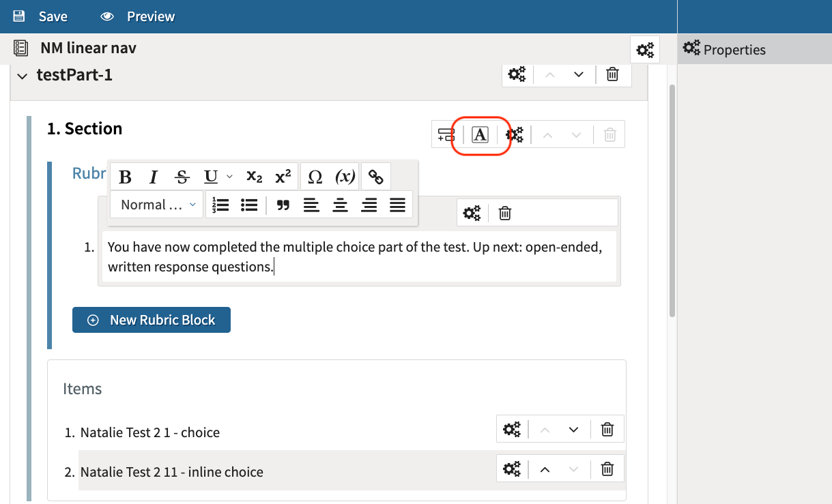832x504 pixels.
Task: Start a numbered list in rubric text
Action: (220, 204)
